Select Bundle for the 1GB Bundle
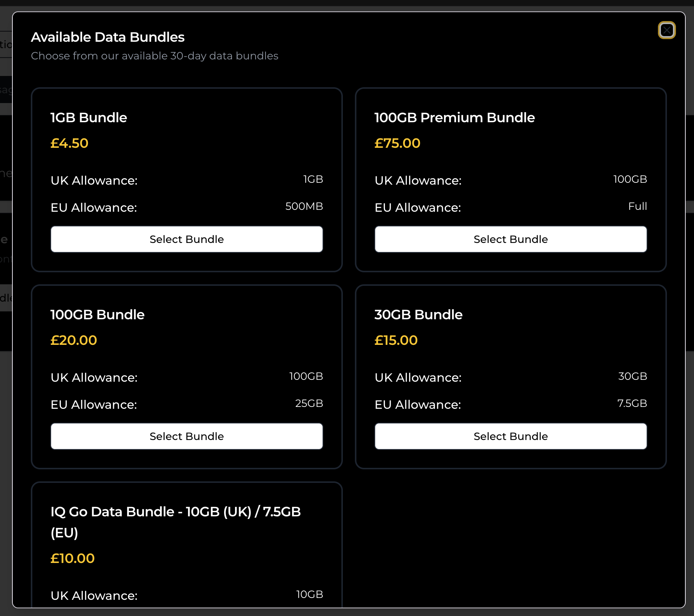The width and height of the screenshot is (694, 616). (186, 239)
